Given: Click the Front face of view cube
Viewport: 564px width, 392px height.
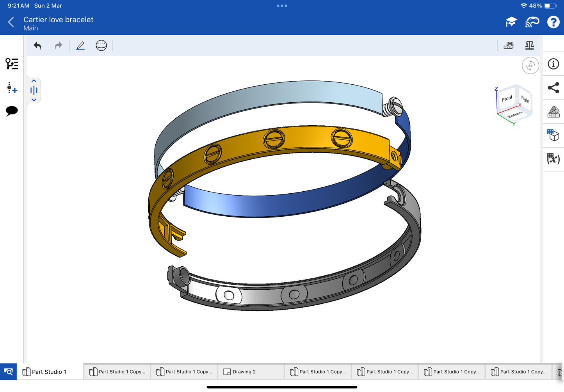Looking at the screenshot, I should tap(507, 99).
